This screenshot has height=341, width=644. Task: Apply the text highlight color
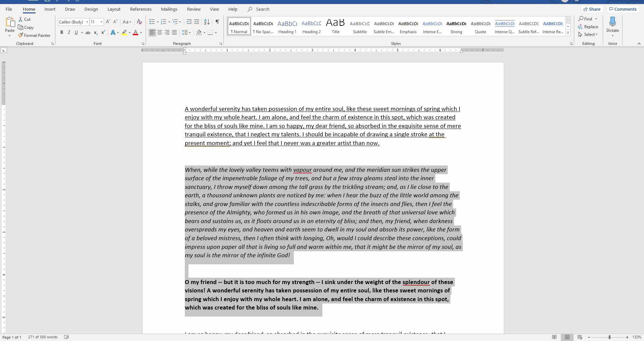124,32
